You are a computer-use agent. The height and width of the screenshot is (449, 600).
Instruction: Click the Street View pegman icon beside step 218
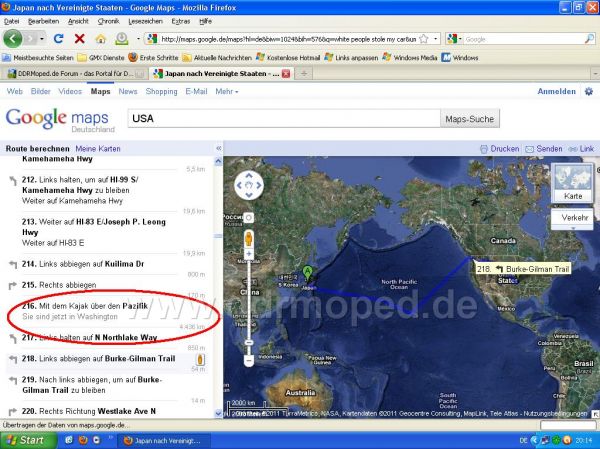[200, 359]
